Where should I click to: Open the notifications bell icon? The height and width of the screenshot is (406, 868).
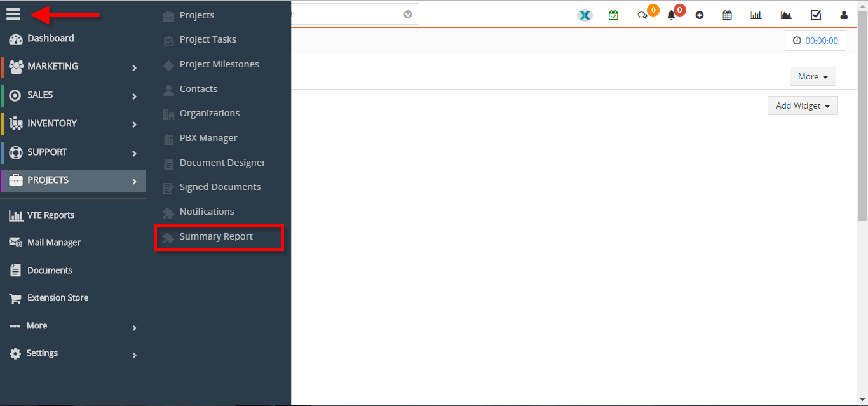[671, 15]
